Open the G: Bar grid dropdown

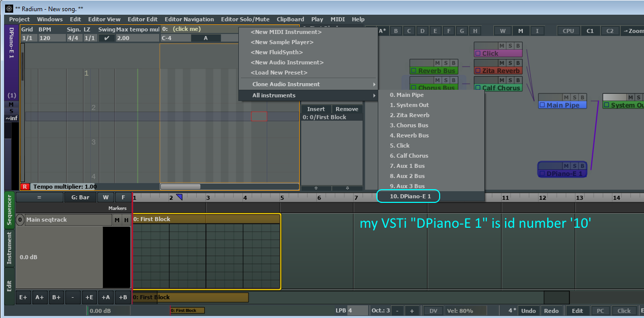[x=80, y=197]
